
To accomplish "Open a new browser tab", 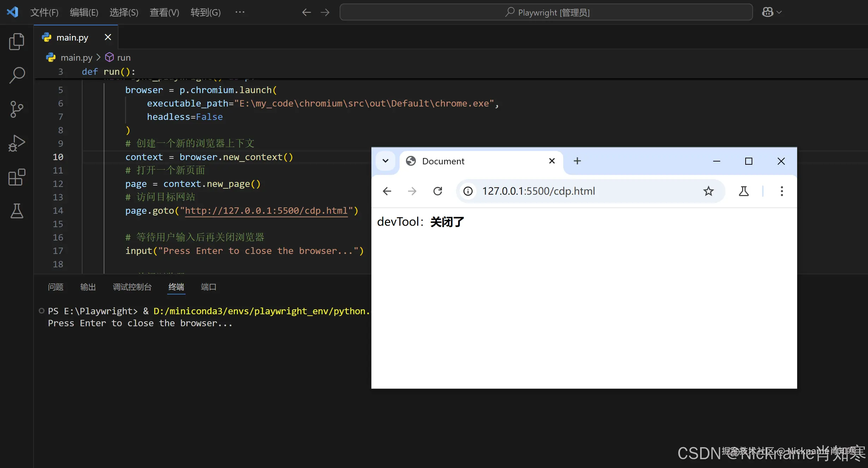I will (577, 161).
